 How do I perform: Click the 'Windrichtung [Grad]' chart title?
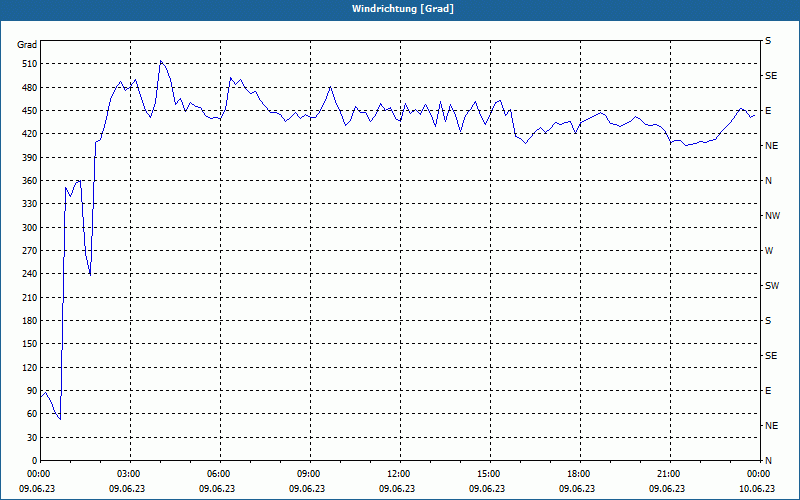coord(403,9)
